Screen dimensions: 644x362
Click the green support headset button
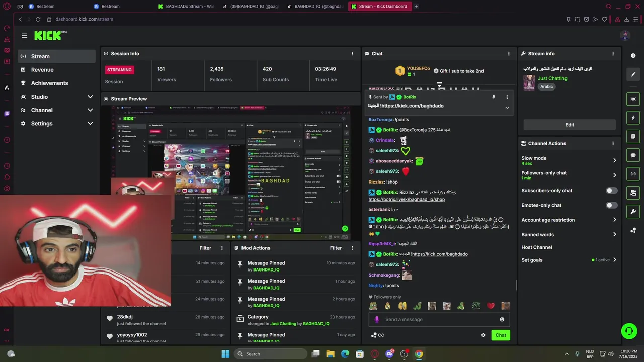[x=629, y=331]
